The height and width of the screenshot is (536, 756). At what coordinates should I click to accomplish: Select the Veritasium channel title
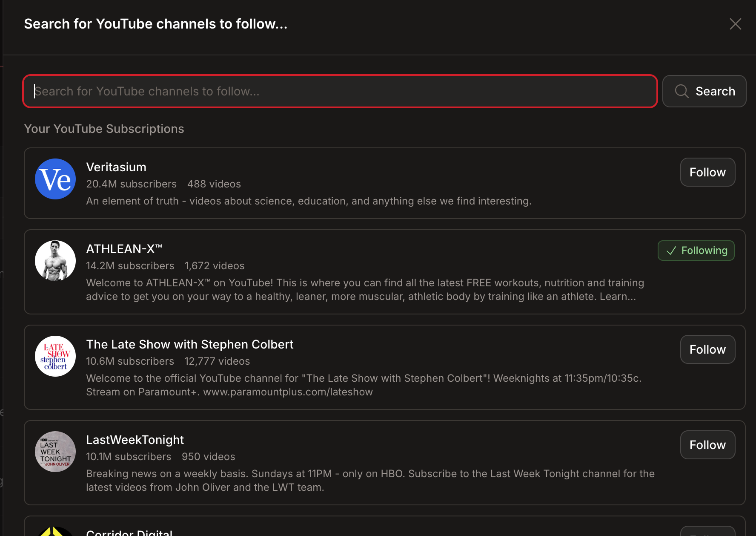click(116, 167)
